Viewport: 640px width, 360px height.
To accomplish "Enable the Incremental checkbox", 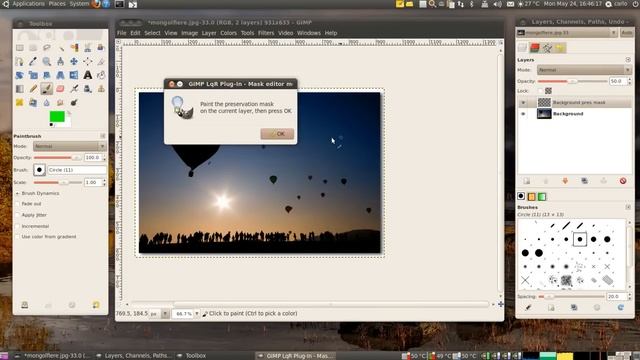I will click(18, 226).
